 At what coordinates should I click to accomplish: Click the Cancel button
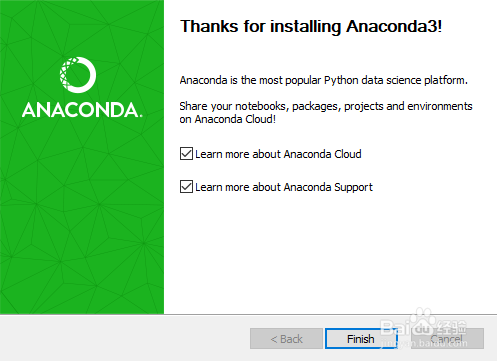point(447,339)
